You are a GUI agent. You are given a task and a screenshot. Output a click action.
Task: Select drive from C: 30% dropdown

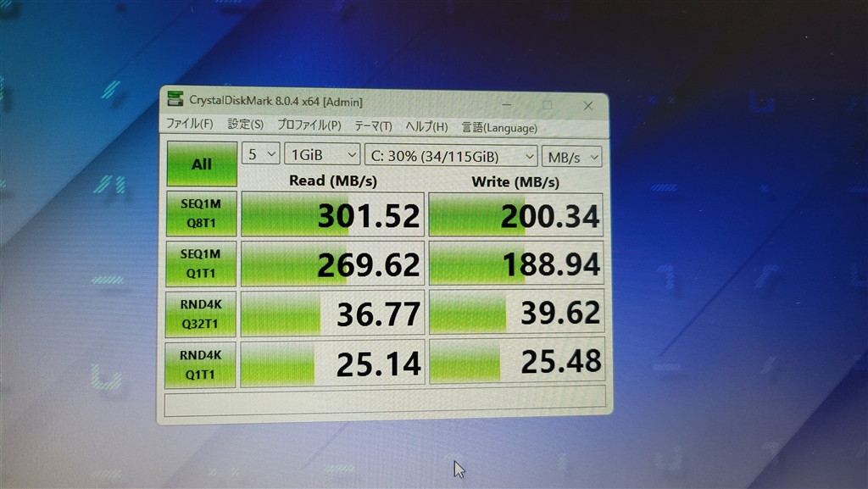pyautogui.click(x=450, y=157)
